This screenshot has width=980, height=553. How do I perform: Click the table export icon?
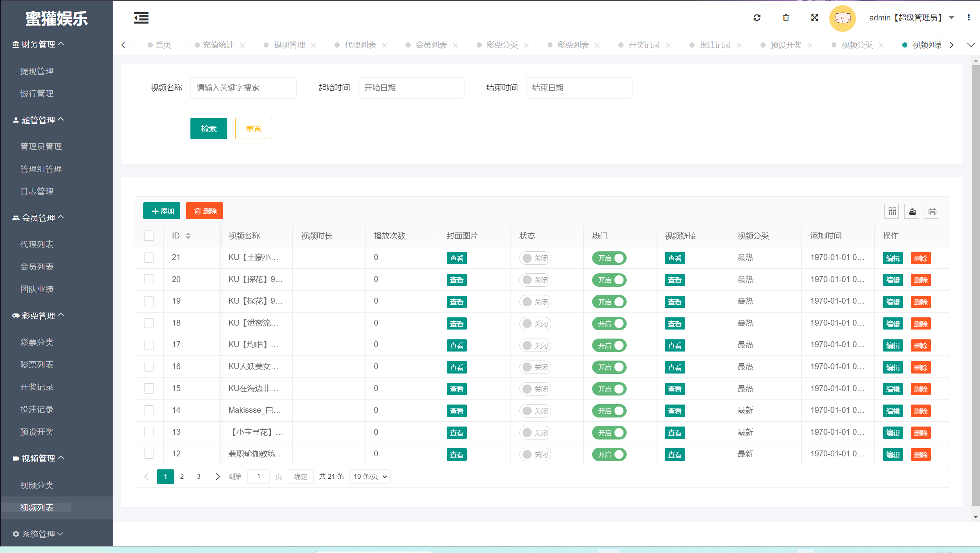[x=912, y=212]
